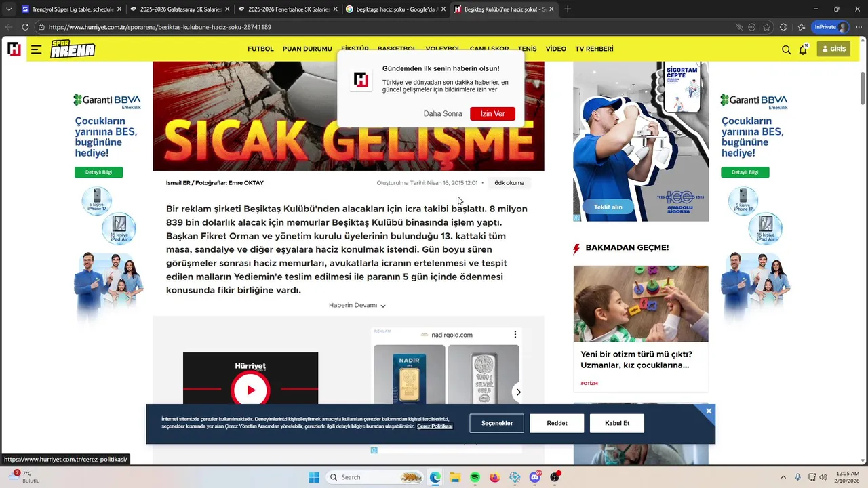Click the SICAK GELİŞME article image

[x=348, y=116]
